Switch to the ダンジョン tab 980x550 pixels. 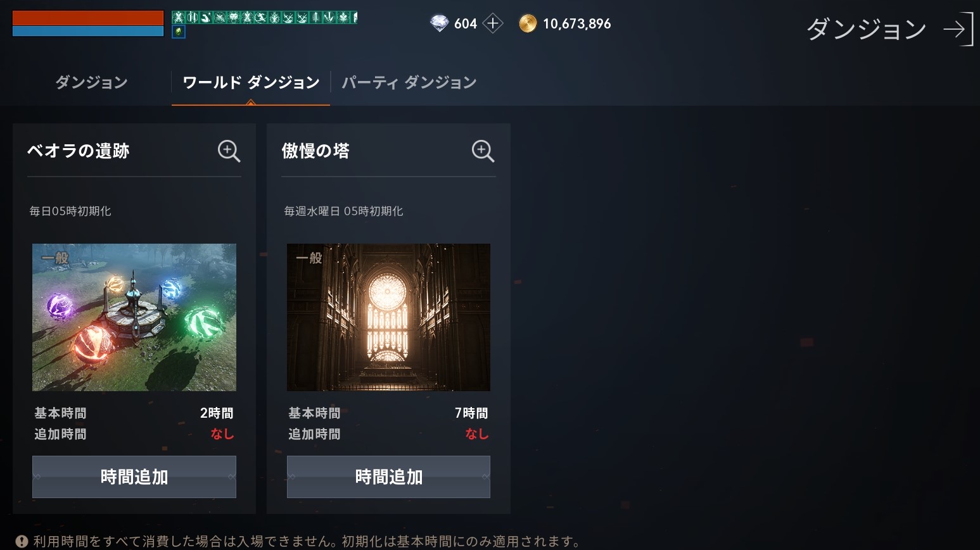point(91,82)
